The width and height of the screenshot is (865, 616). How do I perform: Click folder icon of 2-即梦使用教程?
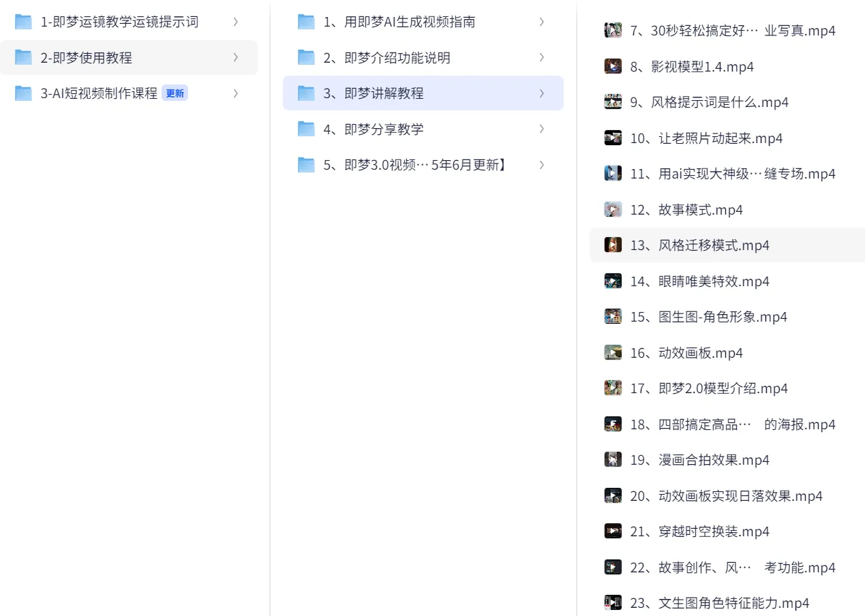click(24, 57)
